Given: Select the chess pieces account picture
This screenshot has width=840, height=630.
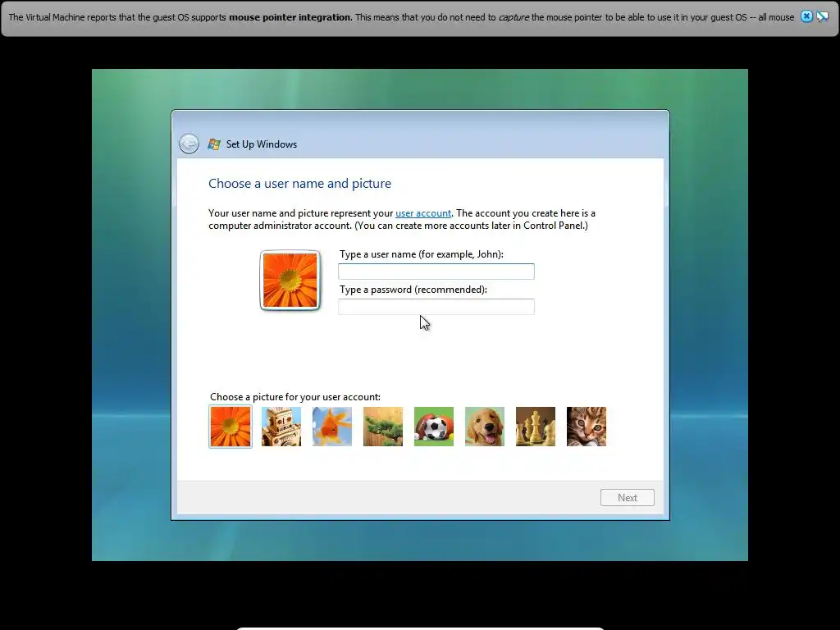Looking at the screenshot, I should click(536, 427).
